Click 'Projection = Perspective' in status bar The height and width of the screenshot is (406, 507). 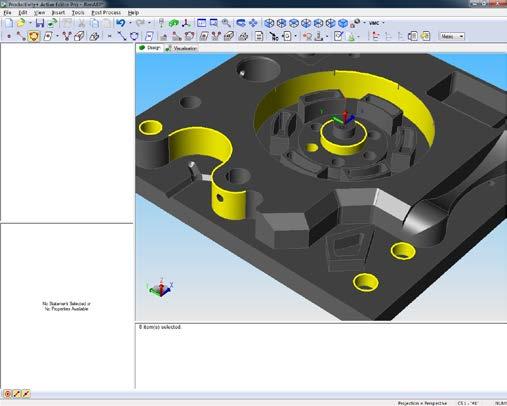tap(422, 403)
